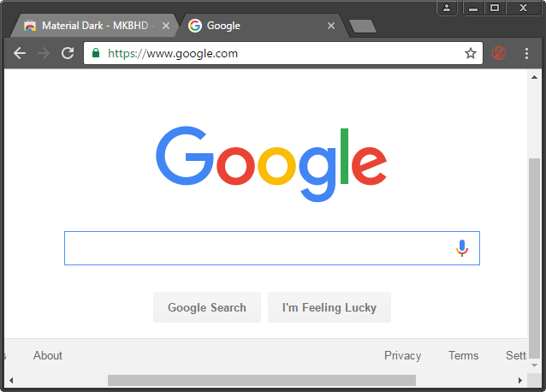Open the Privacy footer link

click(x=402, y=355)
